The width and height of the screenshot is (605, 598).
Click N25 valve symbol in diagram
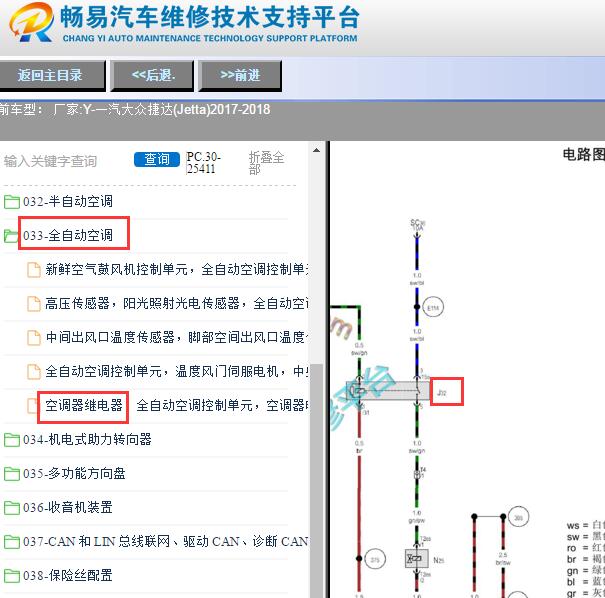click(x=416, y=558)
